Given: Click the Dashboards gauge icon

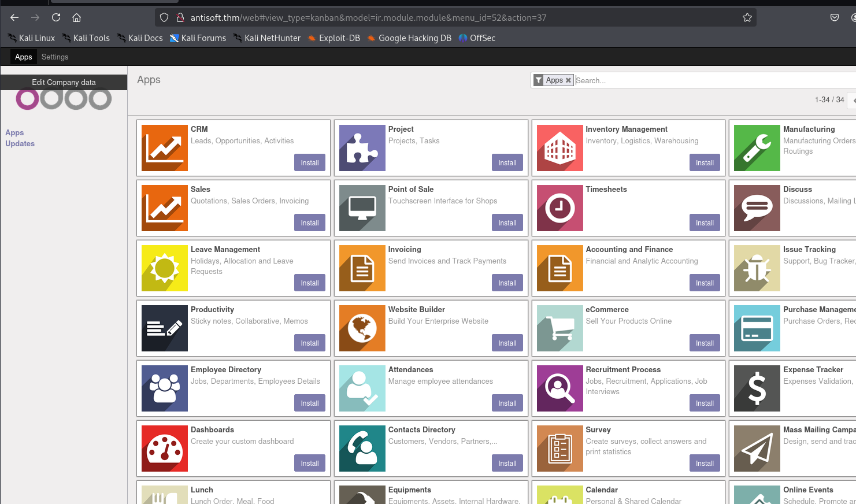Looking at the screenshot, I should (165, 449).
